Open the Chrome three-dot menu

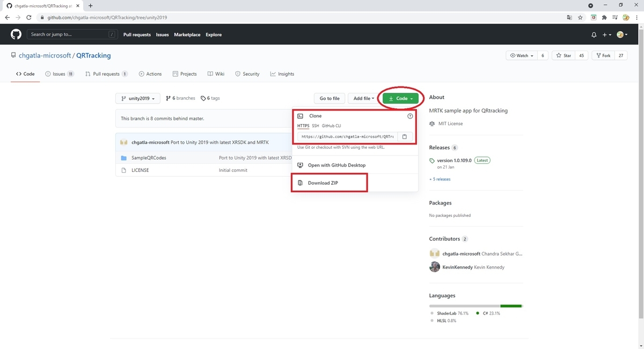click(637, 17)
